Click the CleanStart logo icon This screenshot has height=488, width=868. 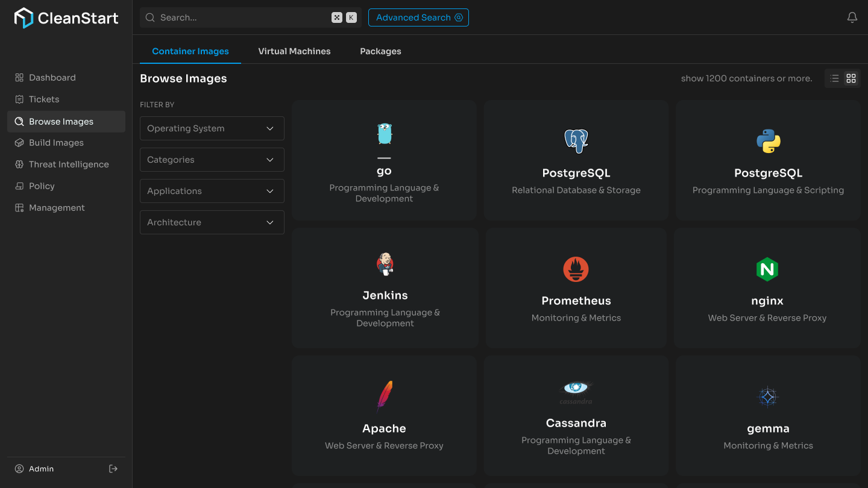[x=24, y=18]
